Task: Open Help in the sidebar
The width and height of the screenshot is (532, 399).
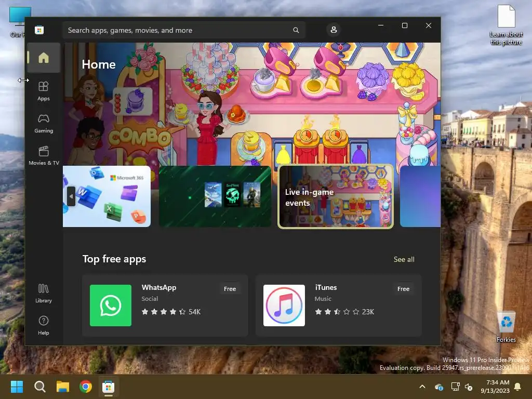Action: click(44, 326)
